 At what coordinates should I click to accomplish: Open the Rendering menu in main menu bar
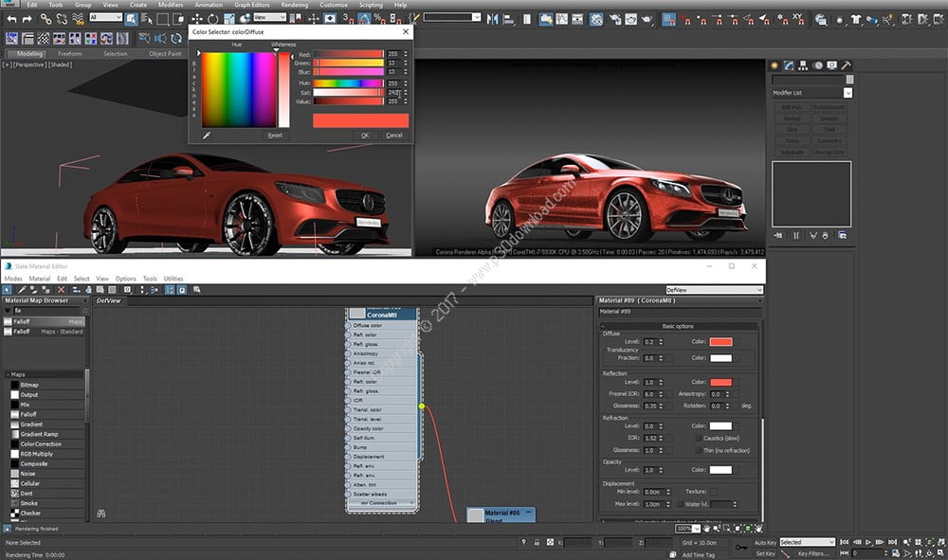click(x=295, y=5)
